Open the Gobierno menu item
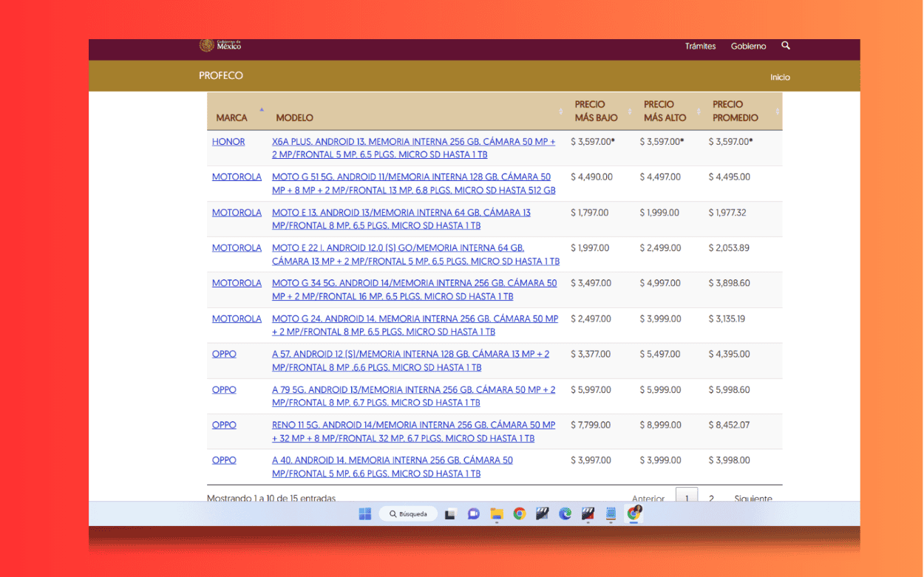Viewport: 924px width, 577px height. [x=748, y=47]
